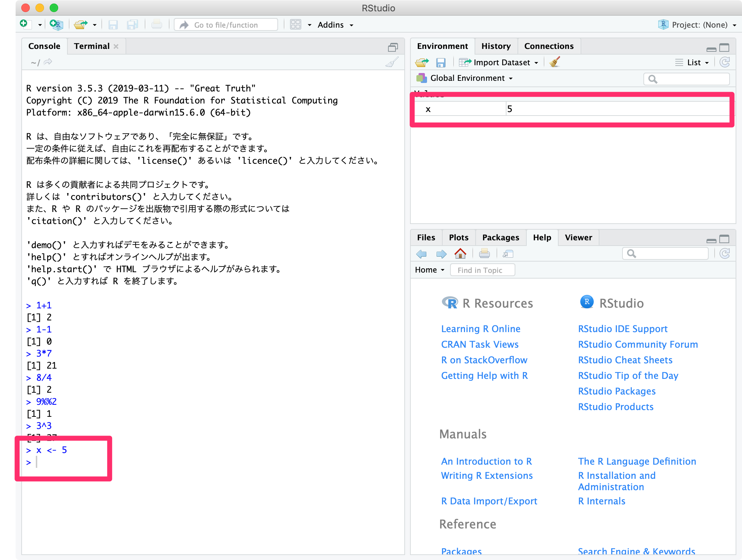Switch to the Connections tab

click(549, 46)
